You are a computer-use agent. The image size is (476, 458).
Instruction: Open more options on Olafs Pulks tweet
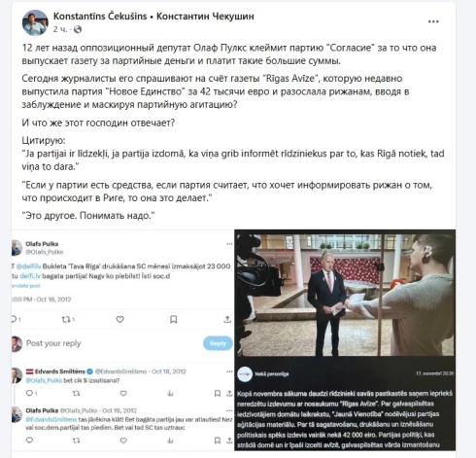tap(229, 244)
